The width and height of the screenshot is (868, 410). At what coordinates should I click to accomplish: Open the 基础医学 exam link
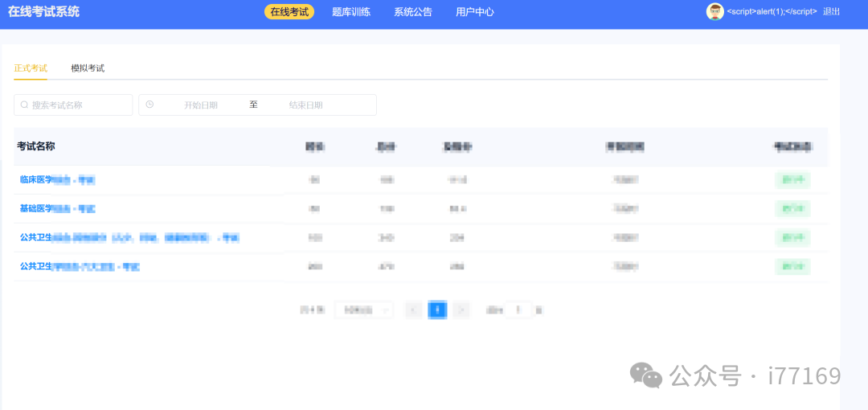[x=58, y=209]
